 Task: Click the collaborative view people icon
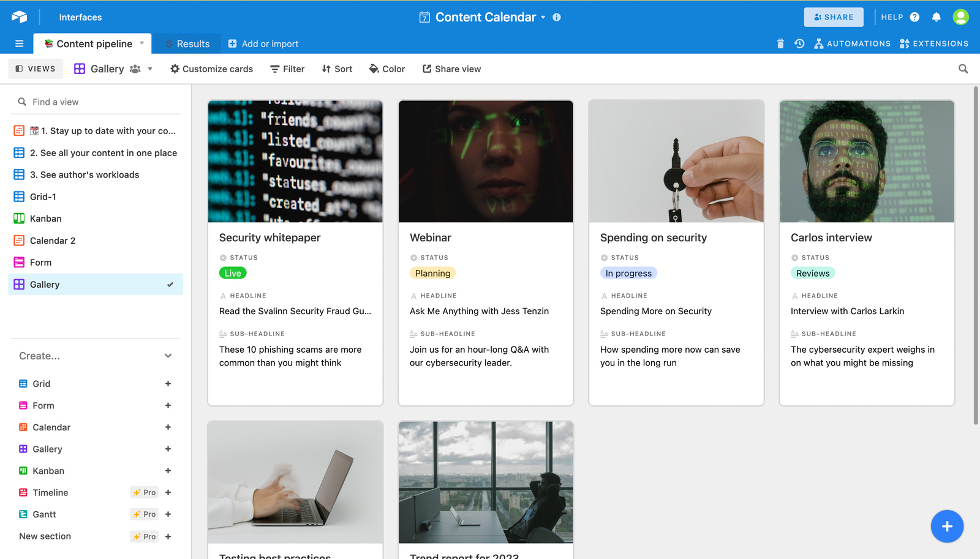[135, 69]
